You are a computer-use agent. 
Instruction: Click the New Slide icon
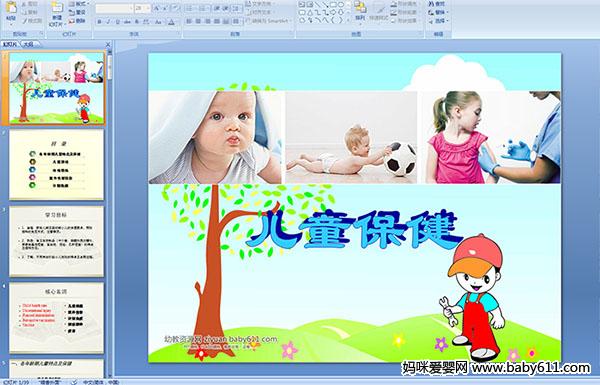[57, 13]
